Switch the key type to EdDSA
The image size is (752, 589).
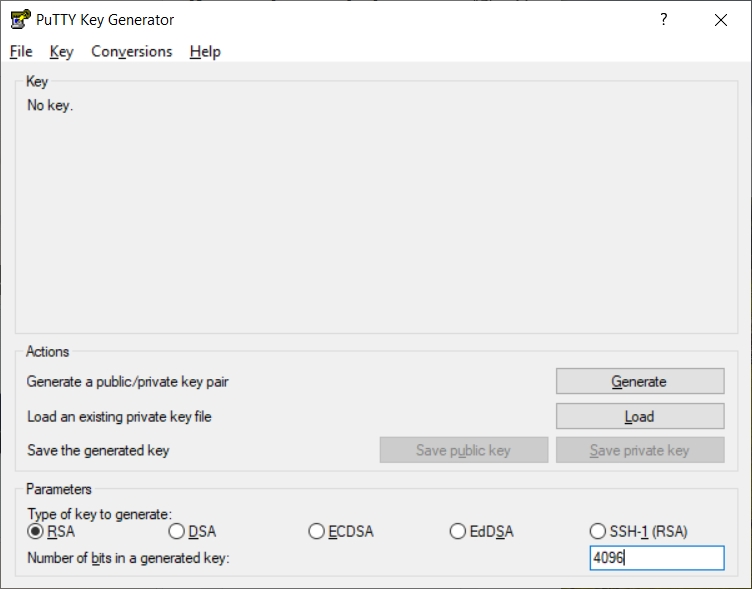[x=458, y=532]
